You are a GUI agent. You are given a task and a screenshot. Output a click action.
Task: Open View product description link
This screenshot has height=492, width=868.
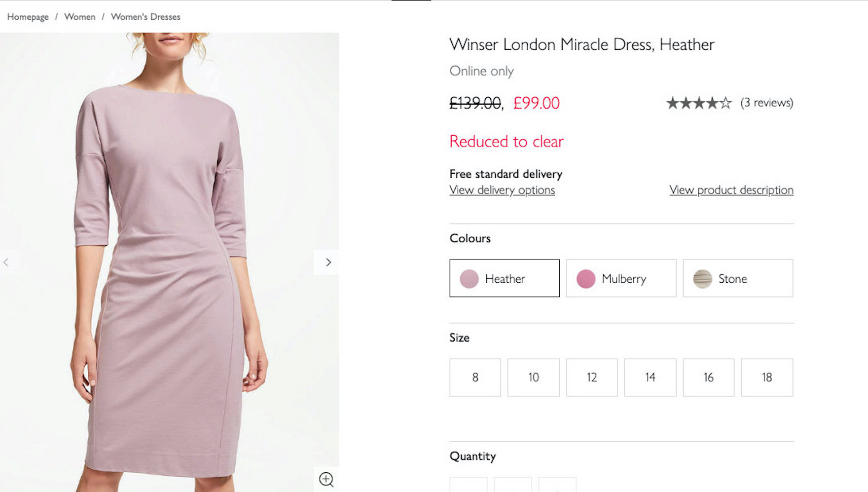click(731, 190)
